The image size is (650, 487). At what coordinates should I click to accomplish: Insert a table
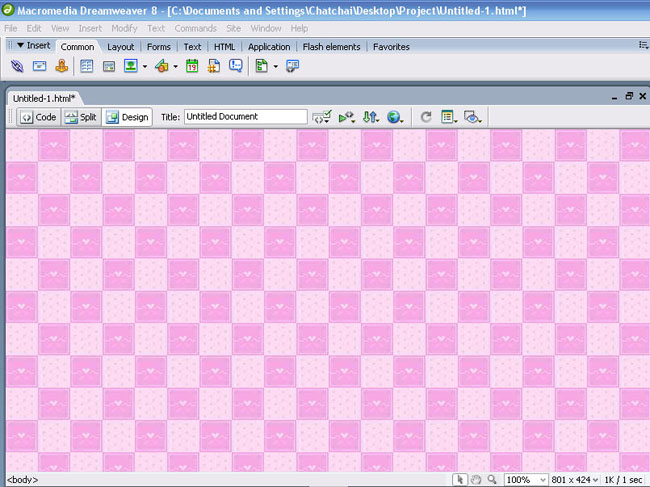point(87,66)
